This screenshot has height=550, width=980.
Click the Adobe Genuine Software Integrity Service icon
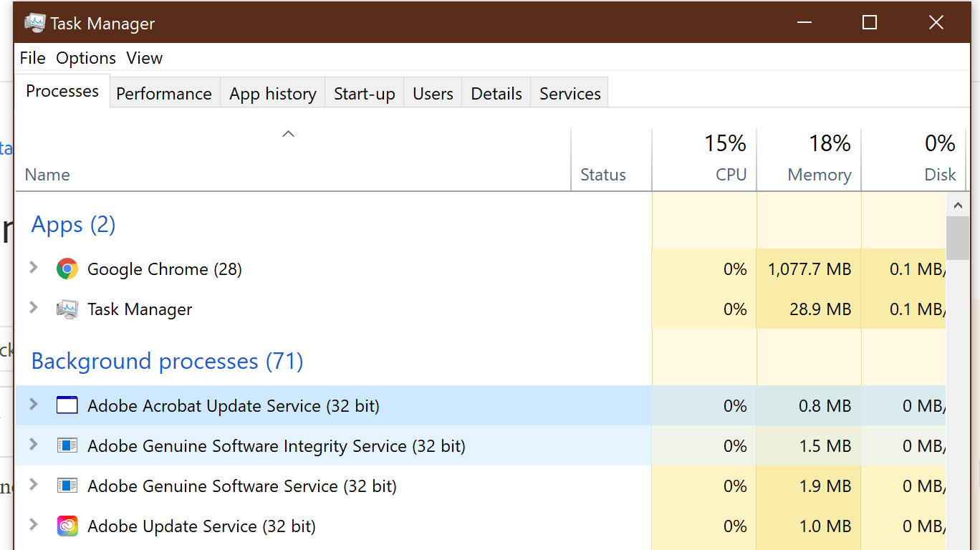67,445
